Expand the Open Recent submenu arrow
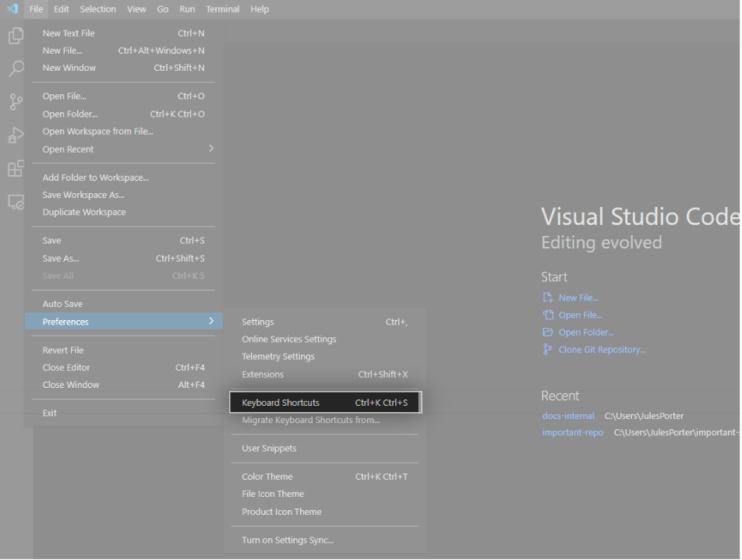Viewport: 742px width, 560px height. point(211,149)
